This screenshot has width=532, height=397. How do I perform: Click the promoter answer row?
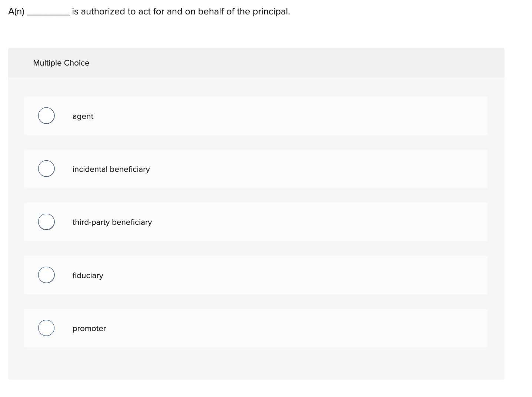click(256, 328)
